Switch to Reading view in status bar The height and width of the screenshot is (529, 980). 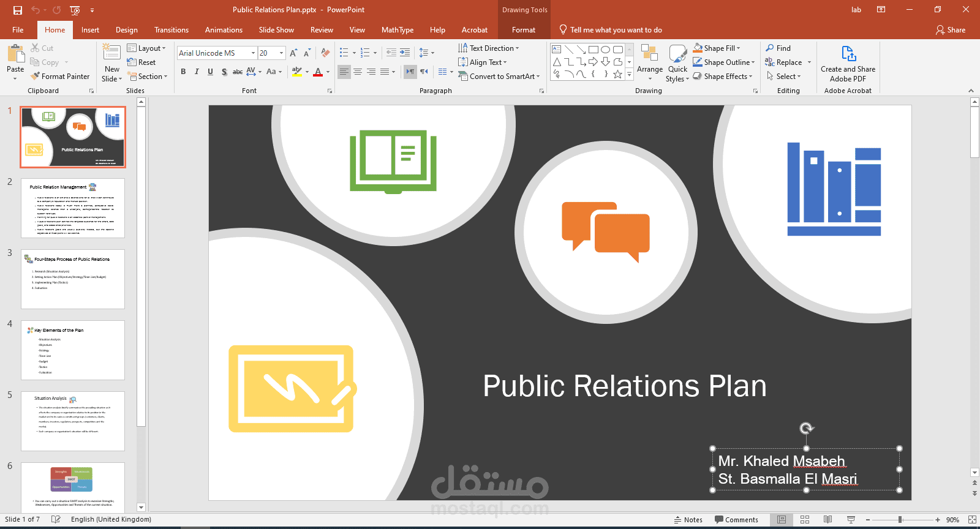click(x=827, y=520)
